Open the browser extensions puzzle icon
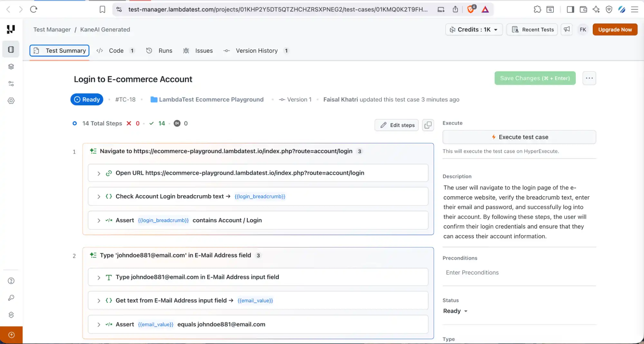This screenshot has width=644, height=344. (x=537, y=9)
